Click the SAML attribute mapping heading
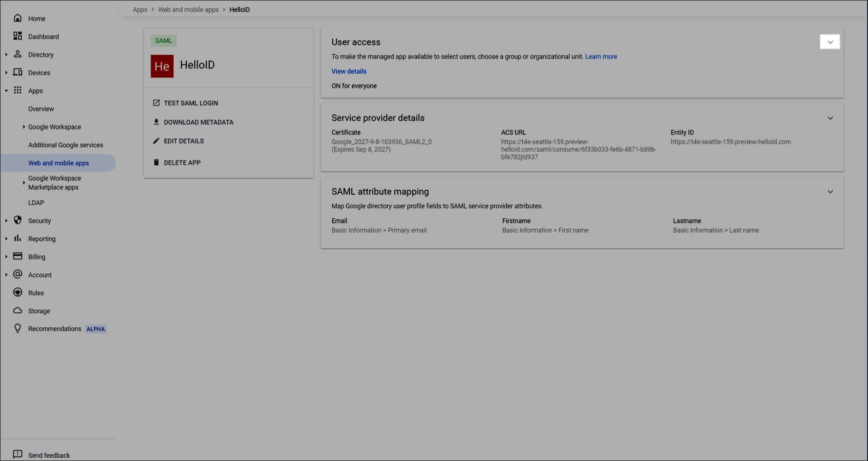 point(380,192)
